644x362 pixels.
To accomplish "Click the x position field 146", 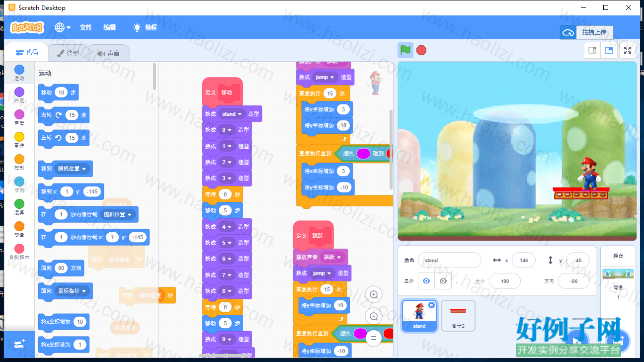I will click(x=524, y=260).
